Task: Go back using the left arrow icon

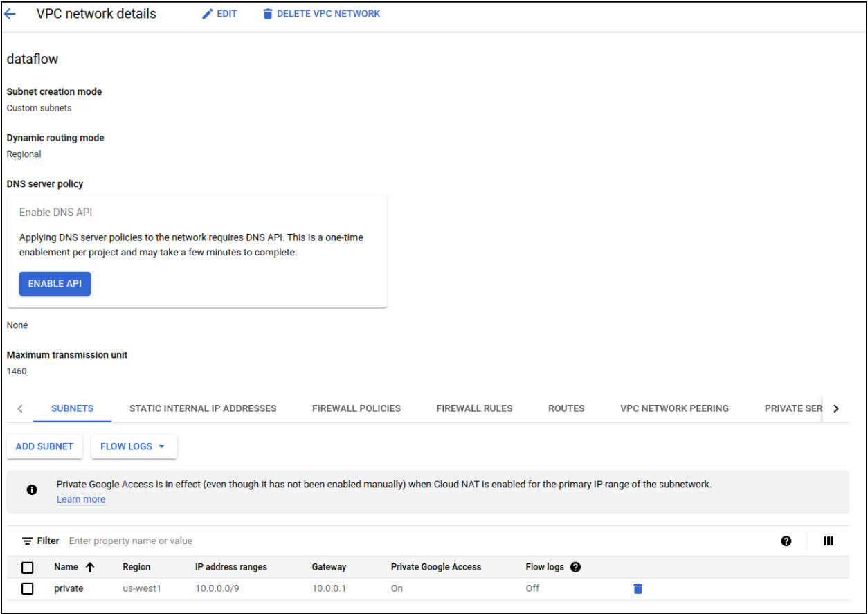Action: click(x=10, y=14)
